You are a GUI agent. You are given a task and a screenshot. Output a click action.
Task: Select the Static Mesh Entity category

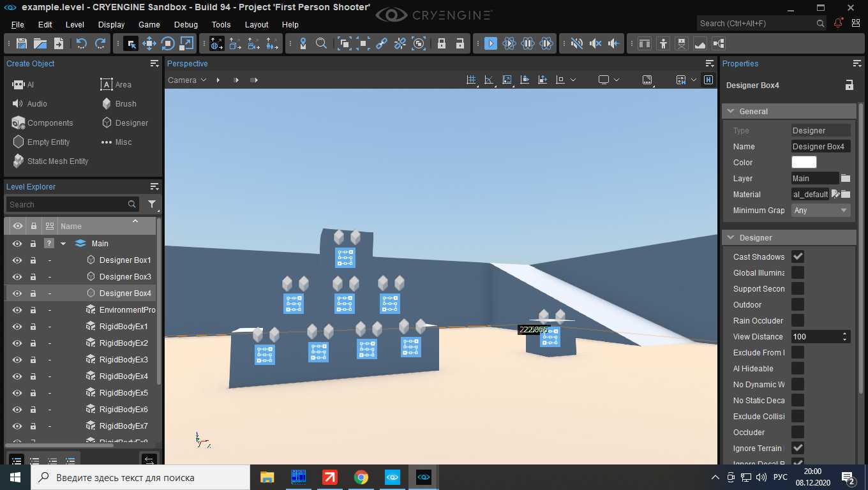pyautogui.click(x=50, y=161)
